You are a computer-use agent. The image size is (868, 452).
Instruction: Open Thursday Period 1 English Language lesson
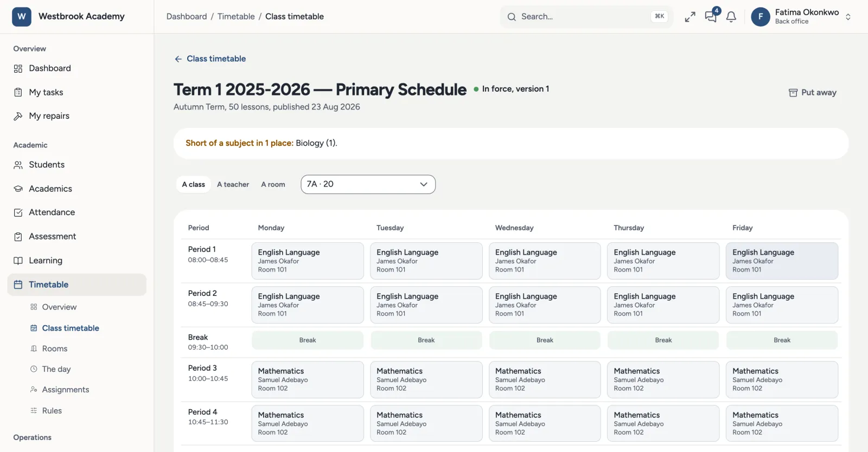(663, 261)
